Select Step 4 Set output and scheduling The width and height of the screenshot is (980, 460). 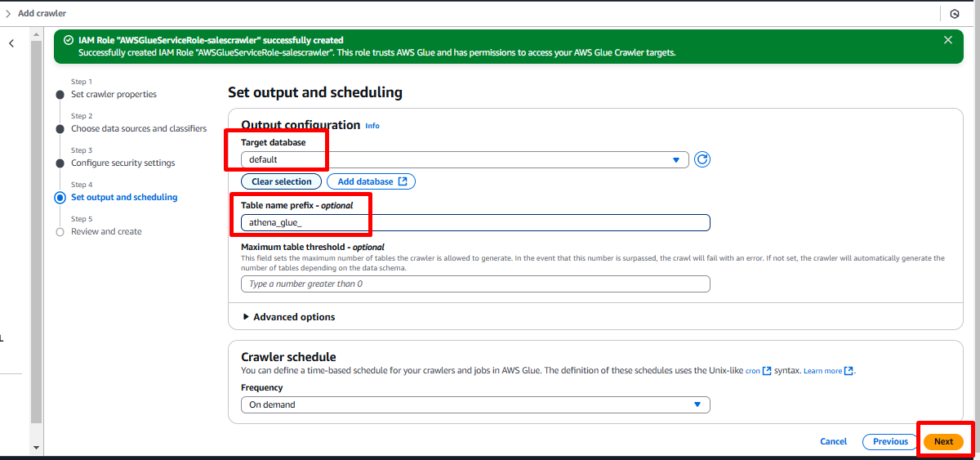point(123,197)
